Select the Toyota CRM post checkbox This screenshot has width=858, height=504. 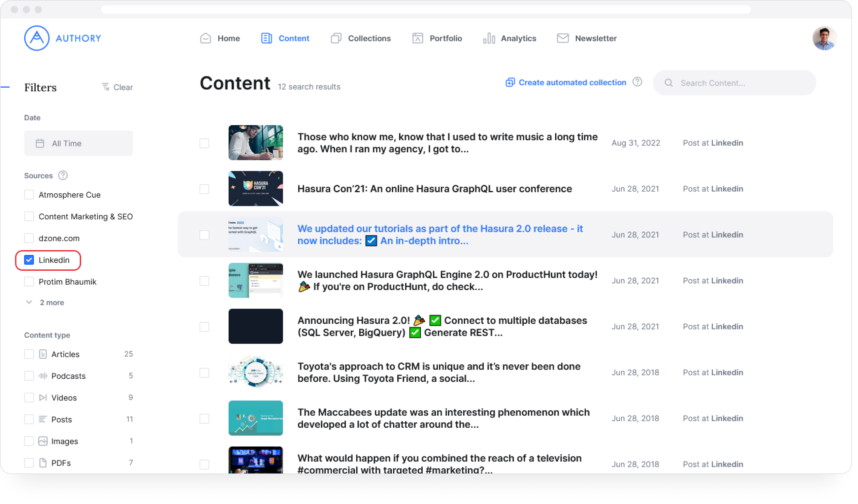[x=204, y=373]
